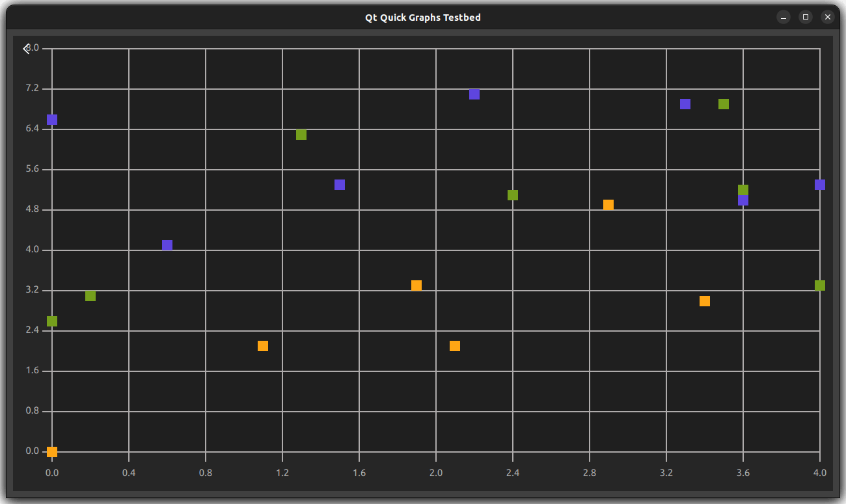
Task: Click the y-axis label '7.2'
Action: [33, 88]
